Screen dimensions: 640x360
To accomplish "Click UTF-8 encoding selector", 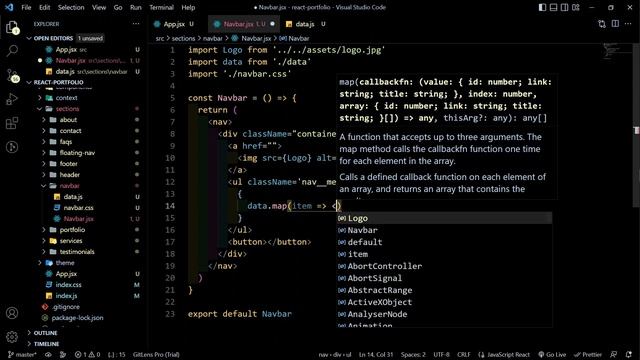I will pos(441,355).
